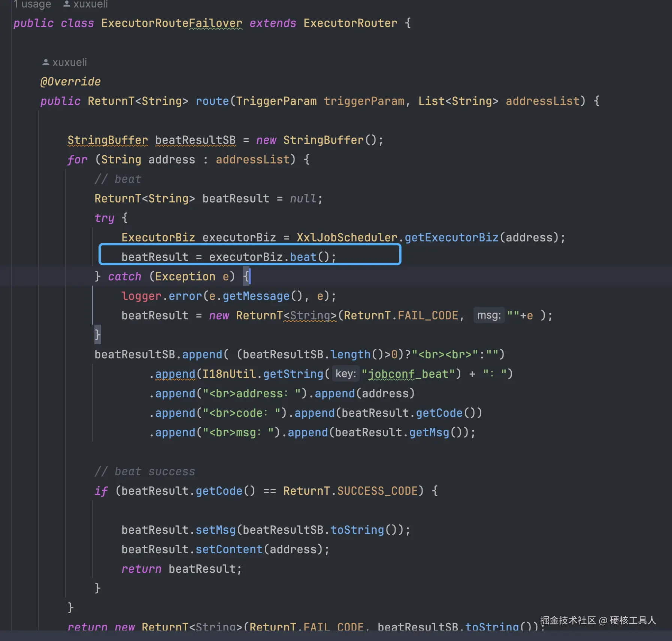Click the try keyword
Viewport: 672px width, 641px height.
pos(104,218)
